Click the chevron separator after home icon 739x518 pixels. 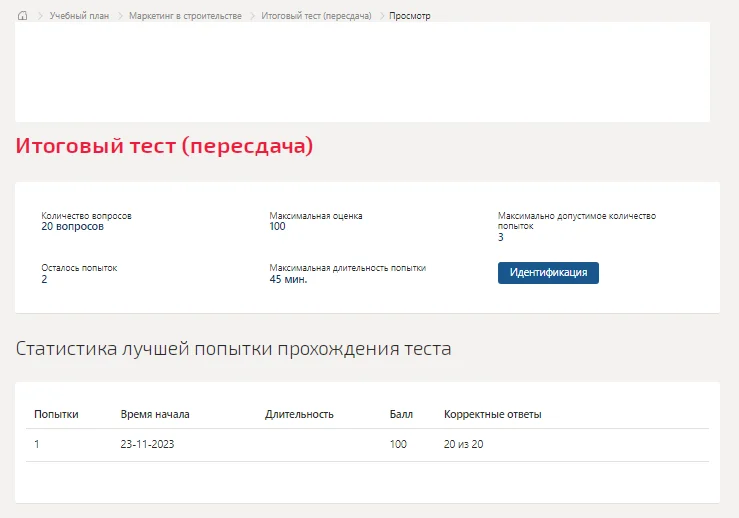(x=40, y=16)
